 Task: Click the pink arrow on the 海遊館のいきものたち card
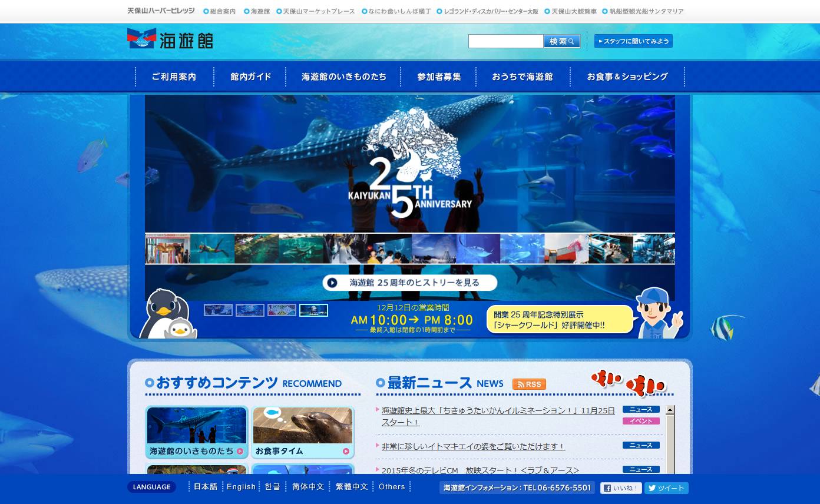point(240,452)
